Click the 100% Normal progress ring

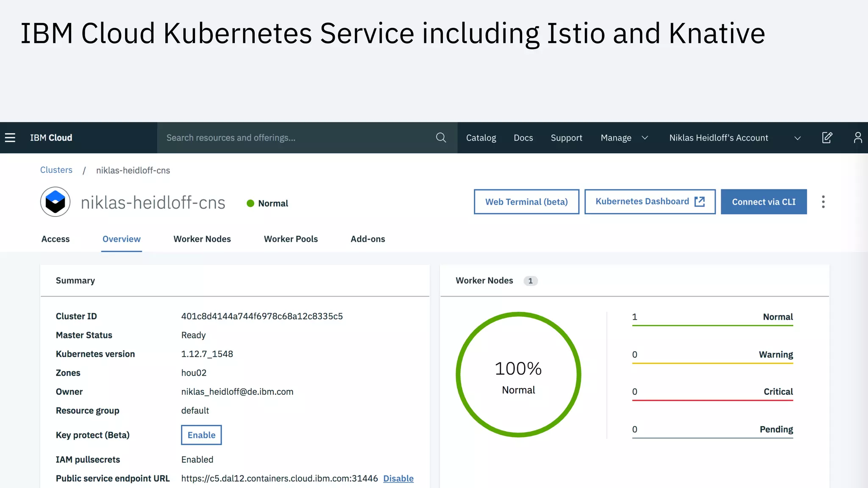click(518, 374)
